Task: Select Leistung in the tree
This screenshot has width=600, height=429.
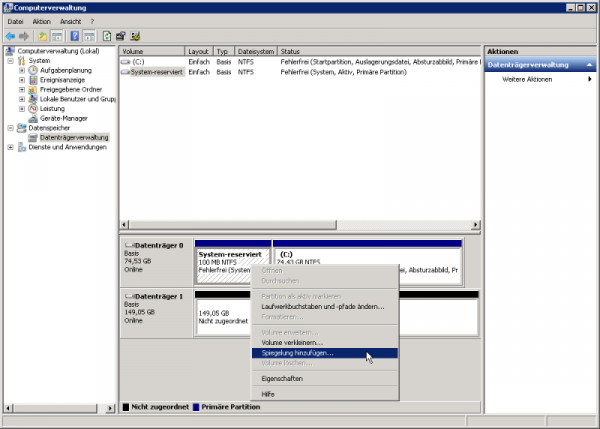Action: 54,108
